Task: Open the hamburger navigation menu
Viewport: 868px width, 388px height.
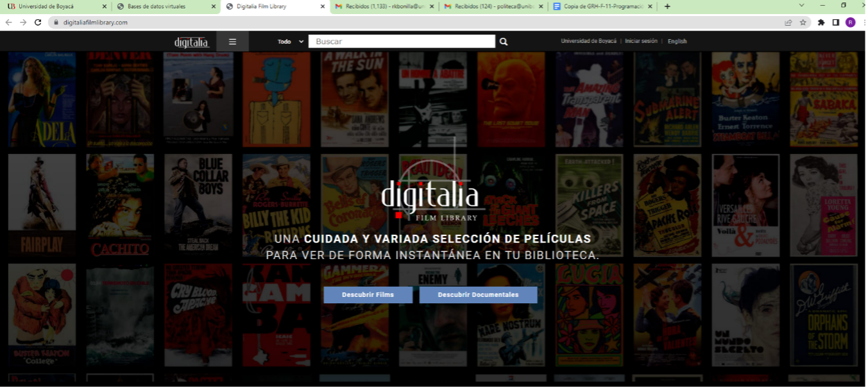Action: 232,40
